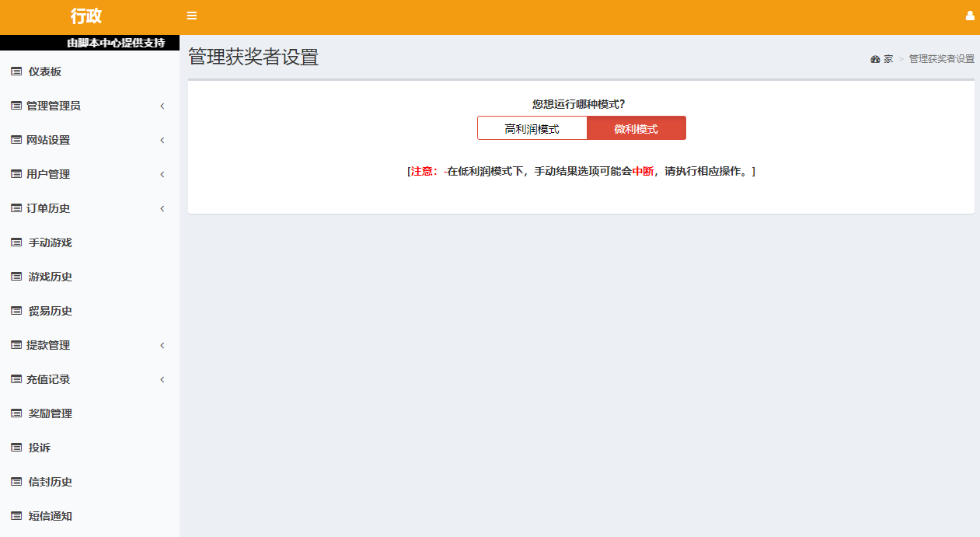Click the hamburger sidebar toggle icon
The image size is (980, 537).
192,16
